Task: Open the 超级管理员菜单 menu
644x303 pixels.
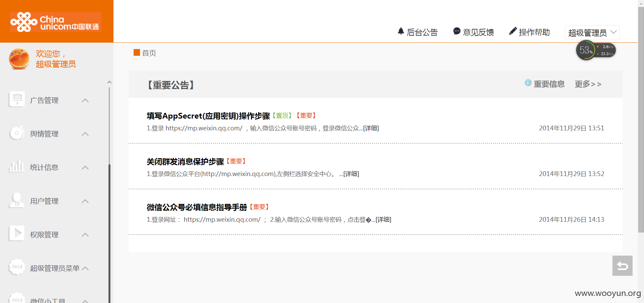Action: tap(55, 268)
